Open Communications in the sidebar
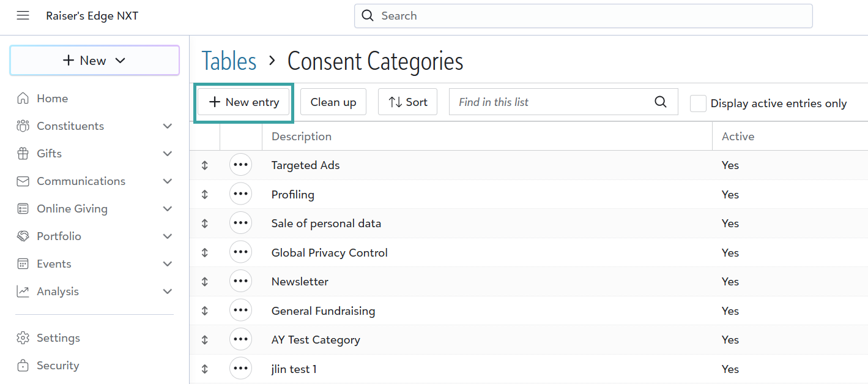This screenshot has height=384, width=868. (x=81, y=181)
